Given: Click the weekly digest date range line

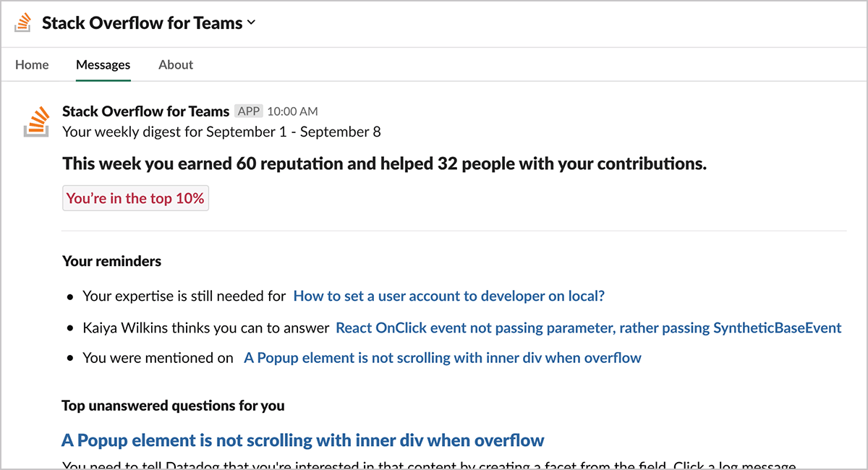Looking at the screenshot, I should 221,132.
